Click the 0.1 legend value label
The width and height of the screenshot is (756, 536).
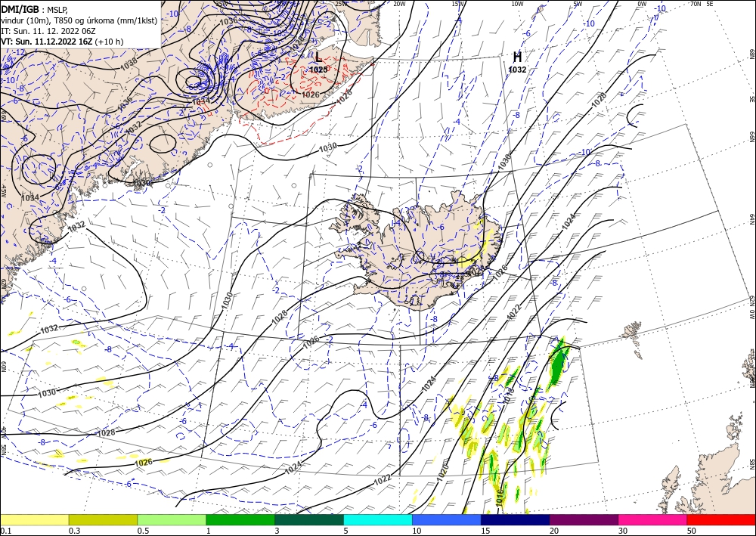5,531
